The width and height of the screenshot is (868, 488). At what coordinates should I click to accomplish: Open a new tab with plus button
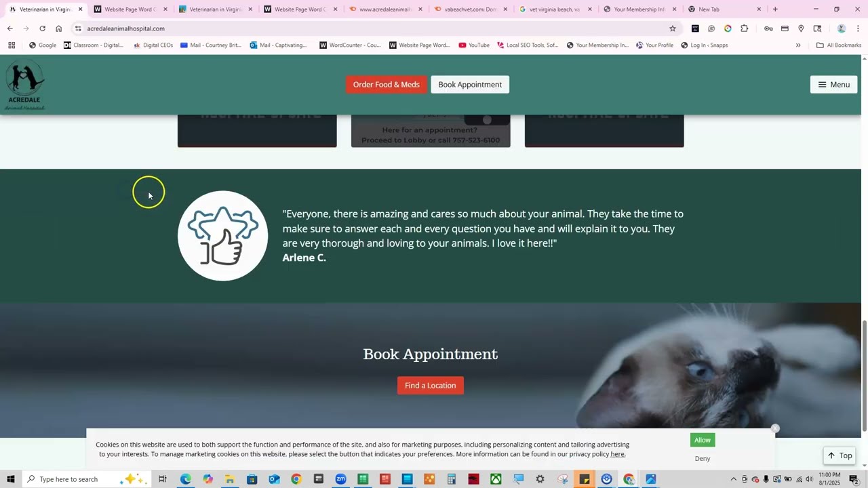(x=775, y=9)
